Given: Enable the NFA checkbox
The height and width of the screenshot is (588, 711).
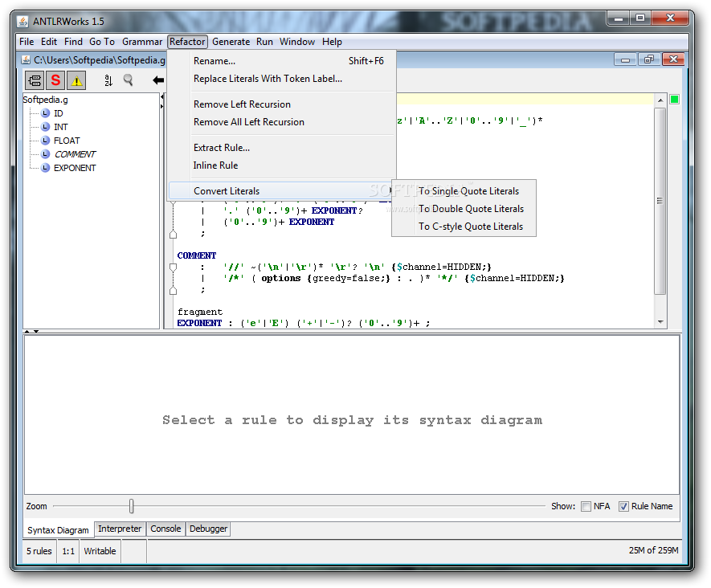Looking at the screenshot, I should (586, 506).
